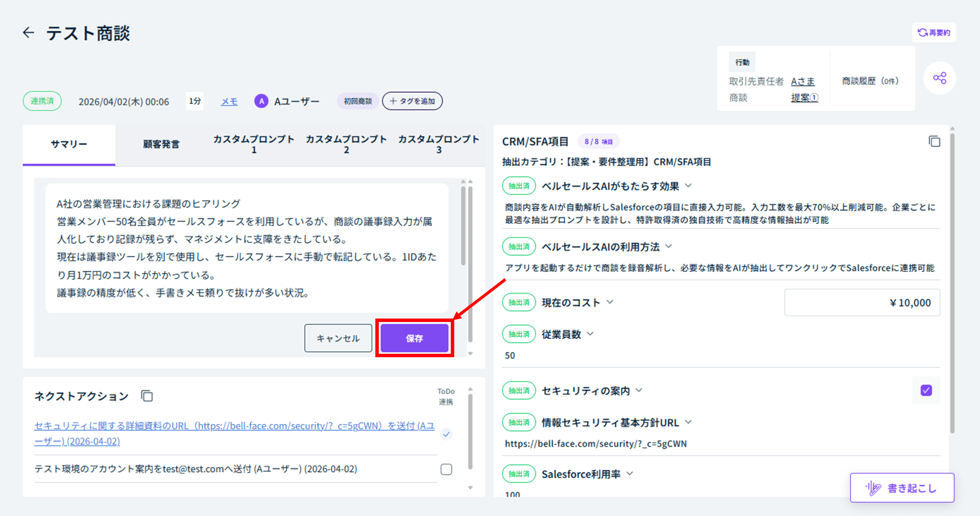Click the 再要約 refresh button

(934, 33)
